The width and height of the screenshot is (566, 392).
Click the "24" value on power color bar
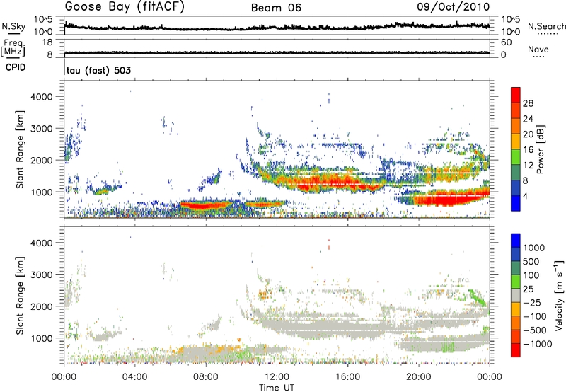528,119
